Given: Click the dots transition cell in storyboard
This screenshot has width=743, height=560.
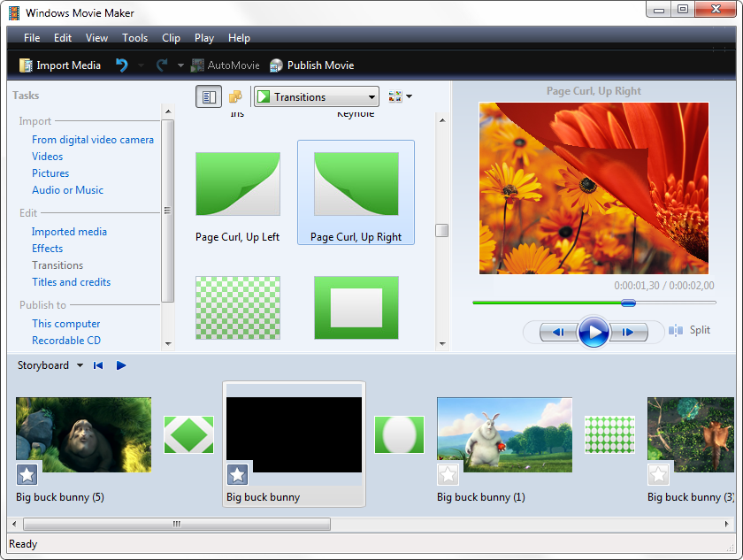Looking at the screenshot, I should [609, 434].
